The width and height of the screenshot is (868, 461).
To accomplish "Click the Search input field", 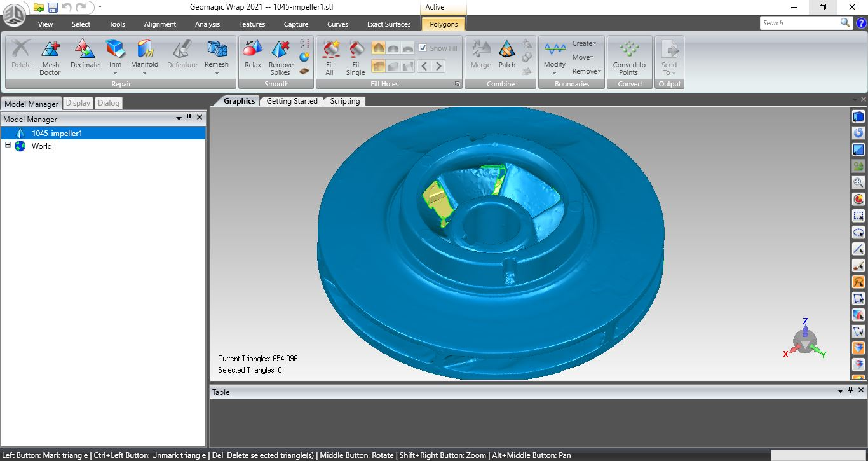I will pyautogui.click(x=799, y=23).
